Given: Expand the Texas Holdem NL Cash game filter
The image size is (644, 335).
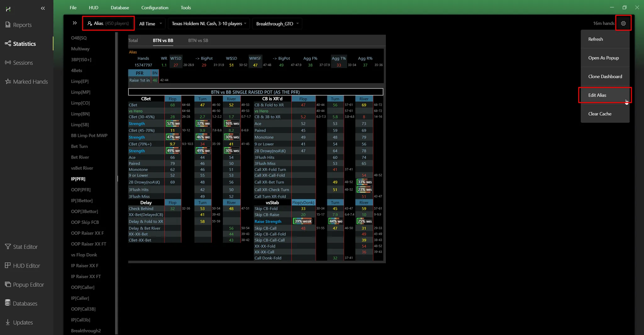Looking at the screenshot, I should (209, 24).
